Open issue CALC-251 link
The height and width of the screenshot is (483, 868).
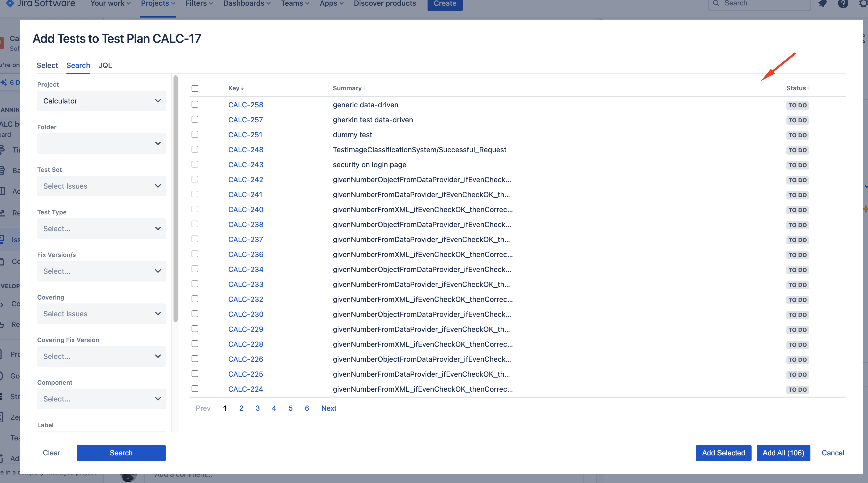coord(245,134)
